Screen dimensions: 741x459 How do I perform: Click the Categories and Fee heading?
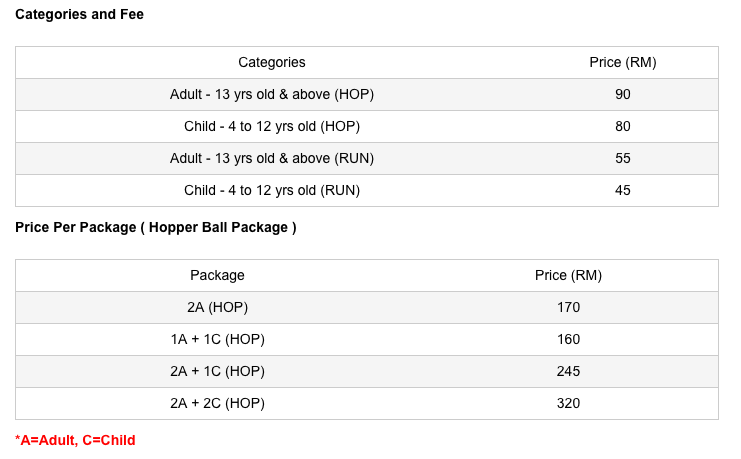click(x=79, y=14)
